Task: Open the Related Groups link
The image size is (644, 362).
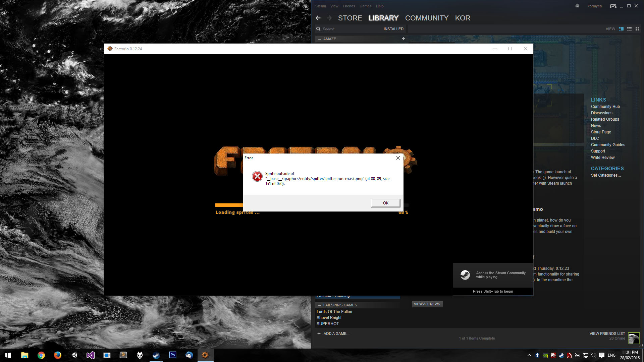Action: (x=605, y=119)
